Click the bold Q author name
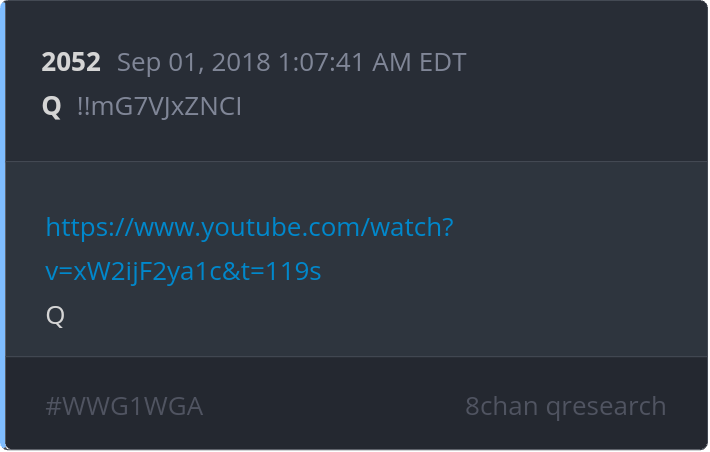Image resolution: width=710 pixels, height=452 pixels. (51, 107)
